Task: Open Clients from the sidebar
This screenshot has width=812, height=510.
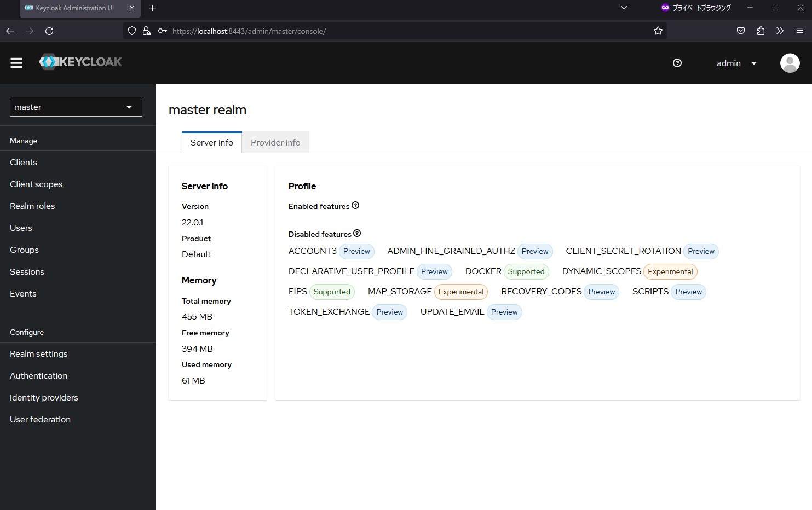Action: pos(24,162)
